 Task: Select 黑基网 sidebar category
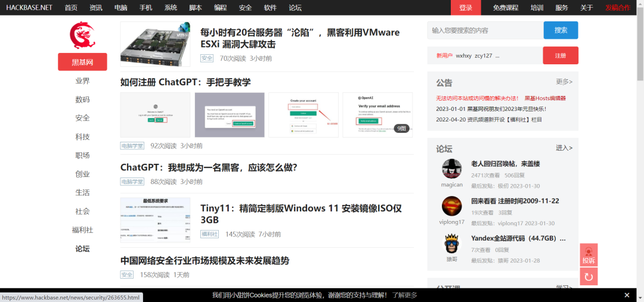click(x=82, y=62)
